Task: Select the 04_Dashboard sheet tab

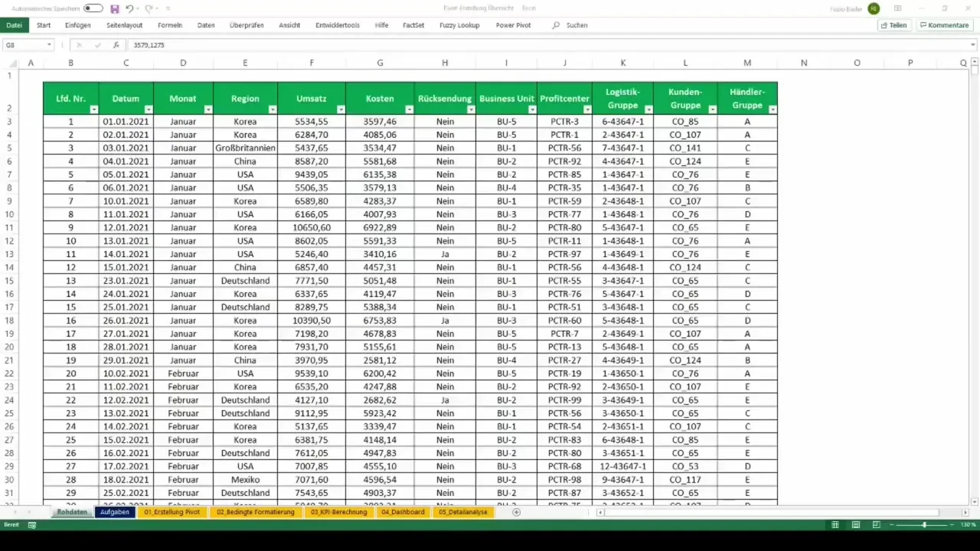Action: [x=402, y=512]
